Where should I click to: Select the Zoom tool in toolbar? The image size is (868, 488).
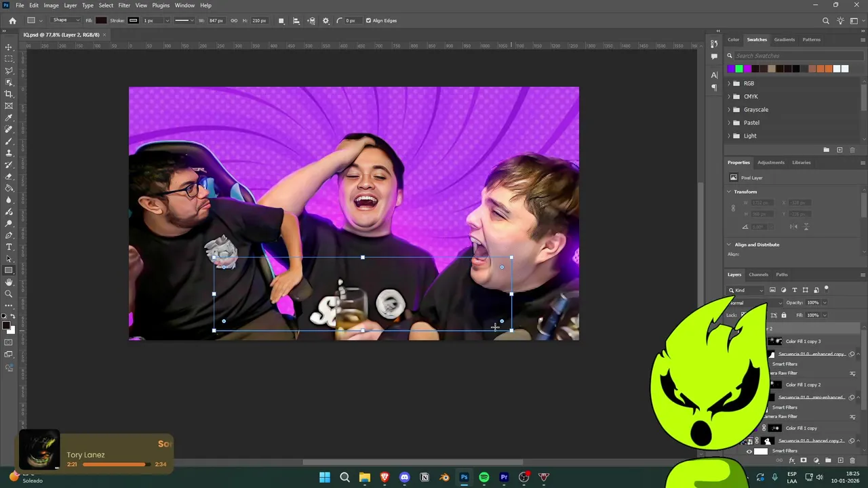pos(9,293)
